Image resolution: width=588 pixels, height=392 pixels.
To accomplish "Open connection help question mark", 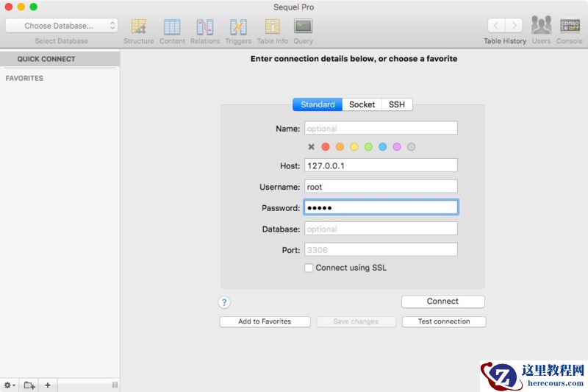I will click(x=224, y=302).
